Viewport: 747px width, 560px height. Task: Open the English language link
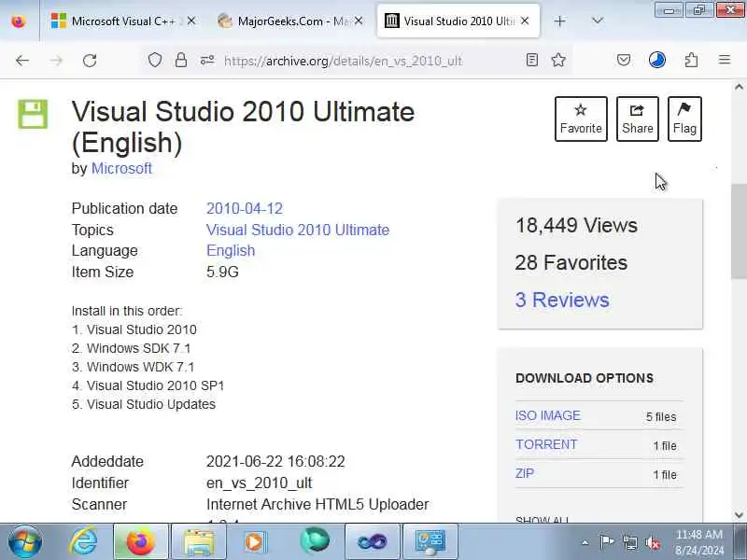pos(231,250)
